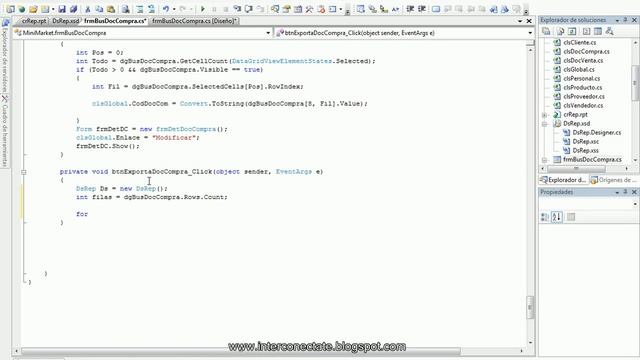Image resolution: width=640 pixels, height=360 pixels.
Task: Switch to the crRep.rpt tab
Action: 33,21
